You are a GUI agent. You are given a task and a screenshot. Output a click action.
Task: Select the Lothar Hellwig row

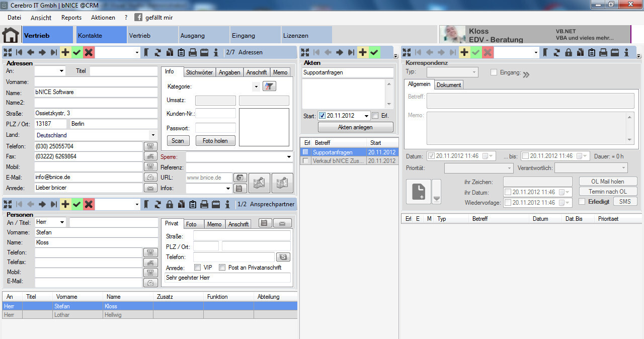tap(150, 315)
